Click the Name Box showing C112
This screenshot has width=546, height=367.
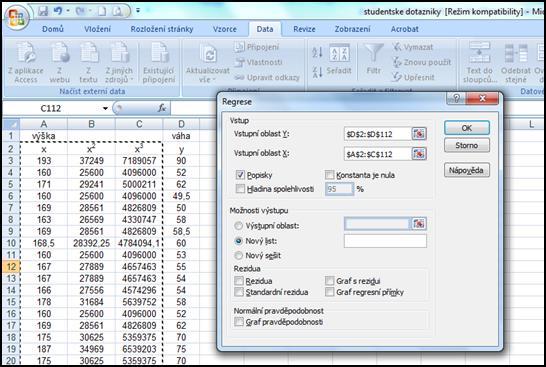pos(51,109)
